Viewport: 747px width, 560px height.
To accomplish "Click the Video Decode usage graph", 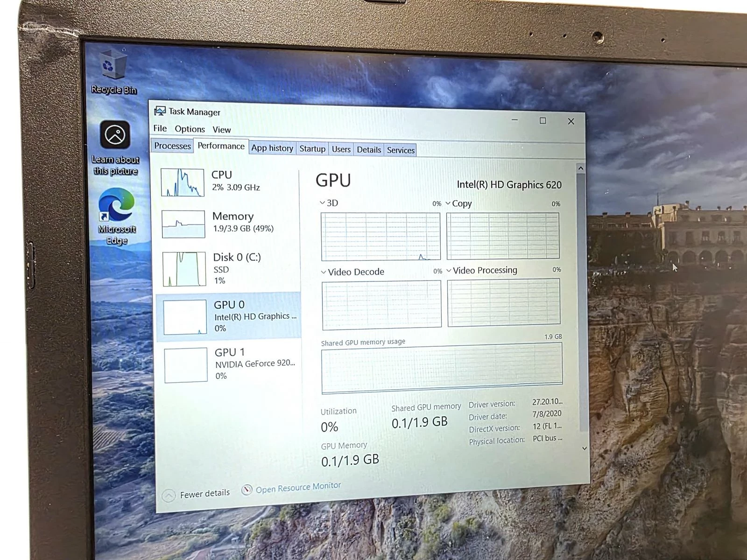I will (381, 304).
